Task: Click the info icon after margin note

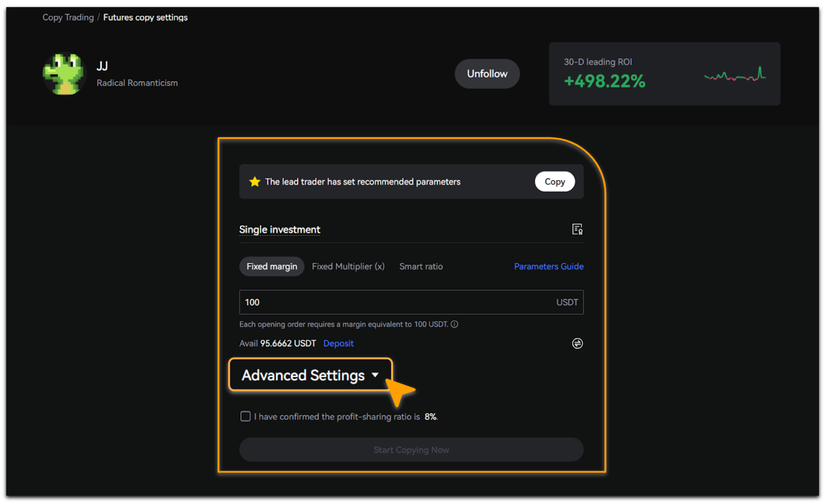Action: 454,324
